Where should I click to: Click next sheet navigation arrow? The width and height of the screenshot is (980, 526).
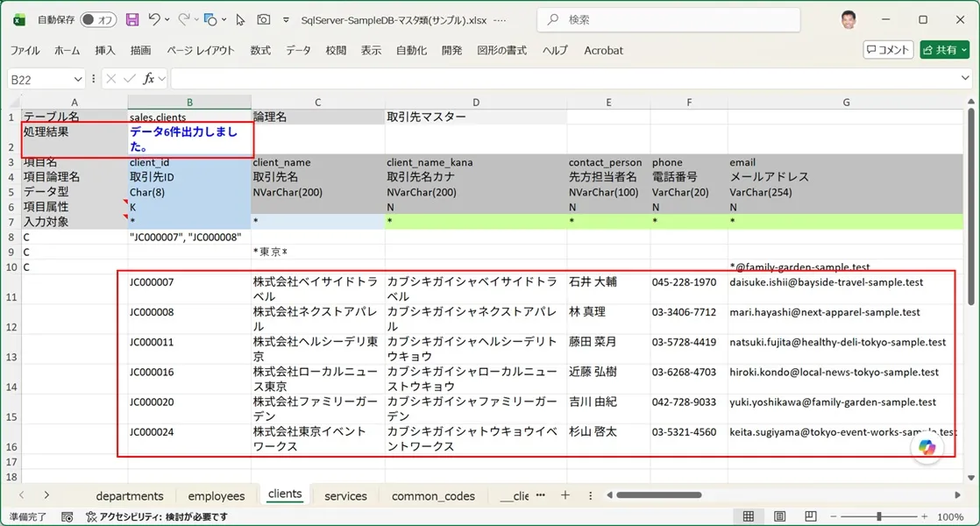pos(46,494)
